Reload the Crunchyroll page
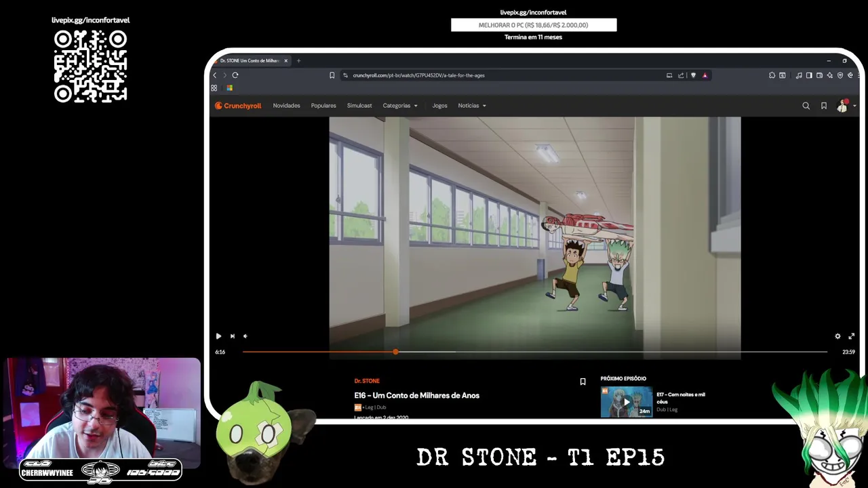868x488 pixels. pos(235,75)
